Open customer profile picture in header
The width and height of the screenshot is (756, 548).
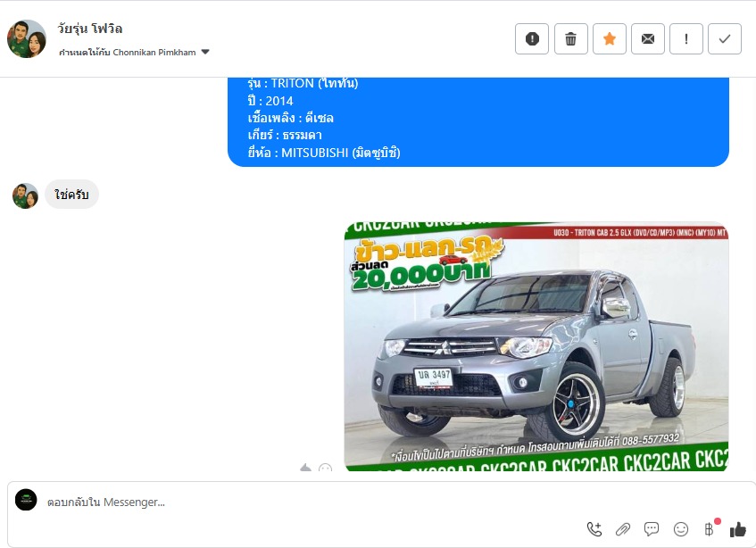tap(27, 38)
